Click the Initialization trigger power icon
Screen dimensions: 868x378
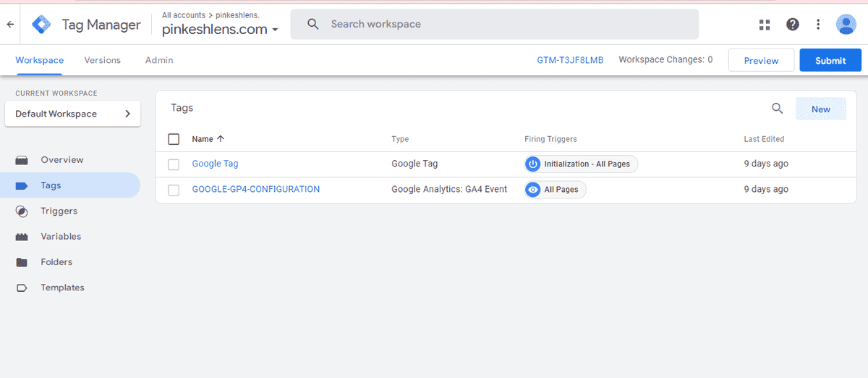(533, 164)
